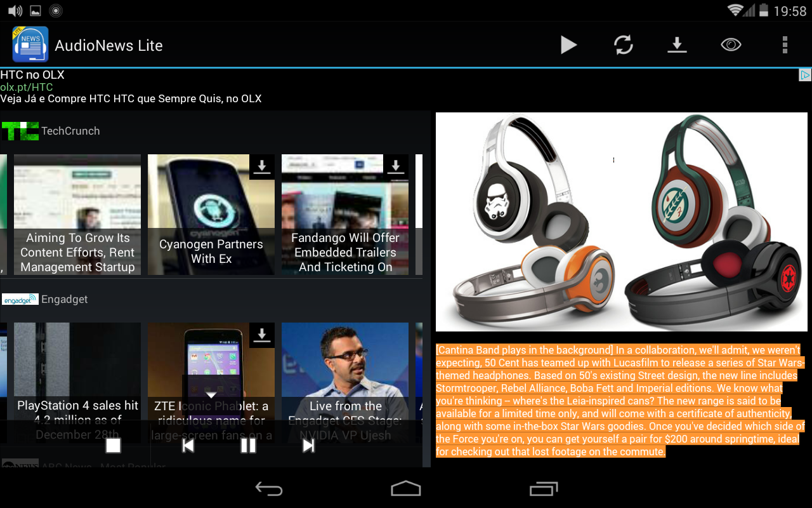The image size is (812, 508).
Task: Download the Cyanogen Partners article audio
Action: click(x=261, y=167)
